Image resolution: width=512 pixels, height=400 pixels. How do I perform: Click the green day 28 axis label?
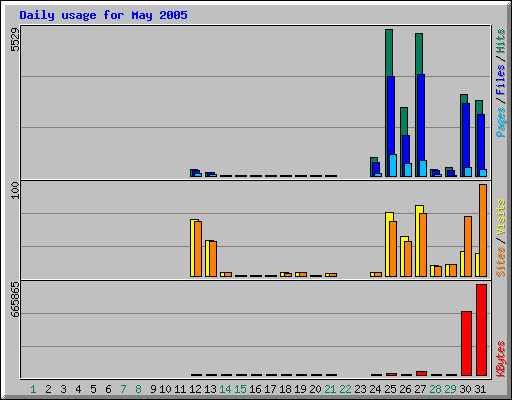coord(435,389)
